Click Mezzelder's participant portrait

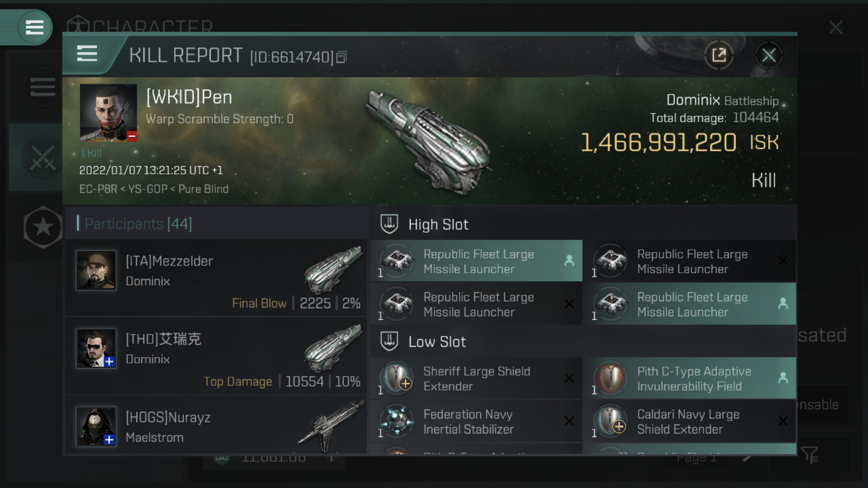tap(96, 270)
